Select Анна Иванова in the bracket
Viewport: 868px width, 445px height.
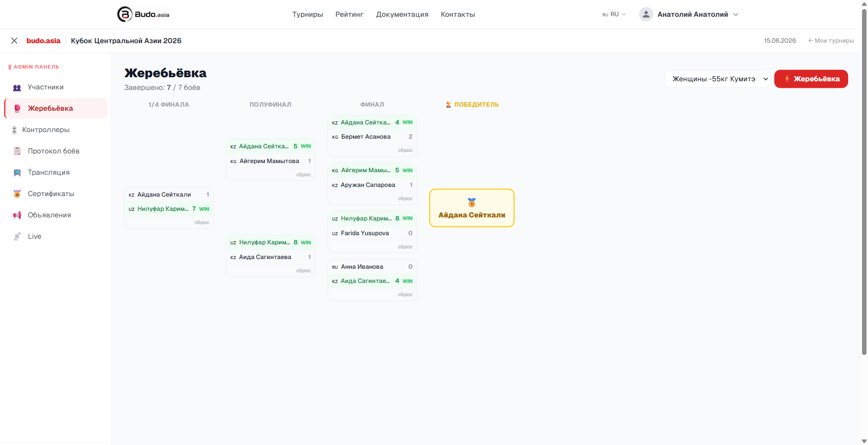click(372, 267)
